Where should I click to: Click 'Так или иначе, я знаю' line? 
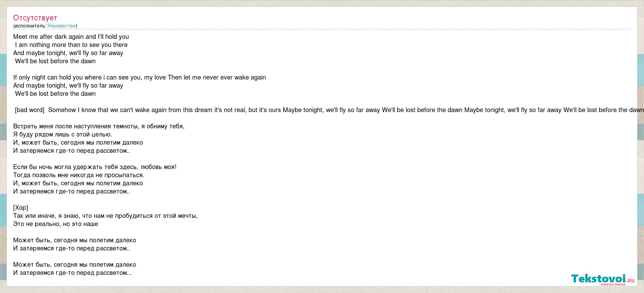(x=105, y=216)
